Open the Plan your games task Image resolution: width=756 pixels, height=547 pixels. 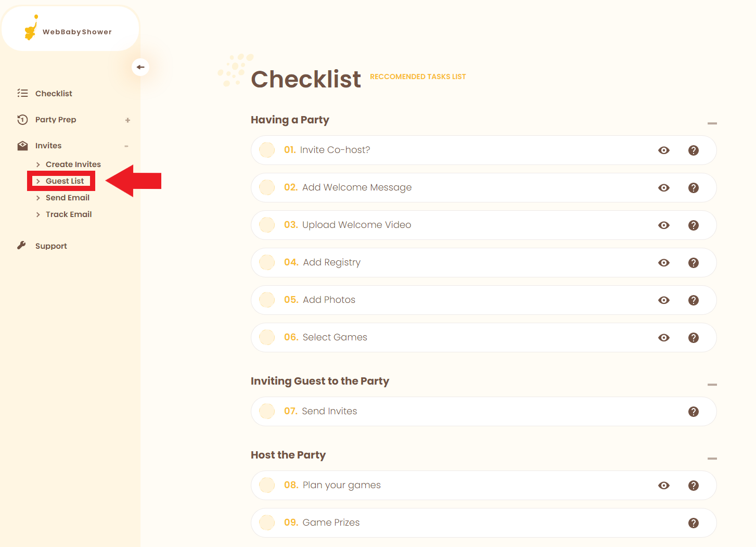coord(341,485)
